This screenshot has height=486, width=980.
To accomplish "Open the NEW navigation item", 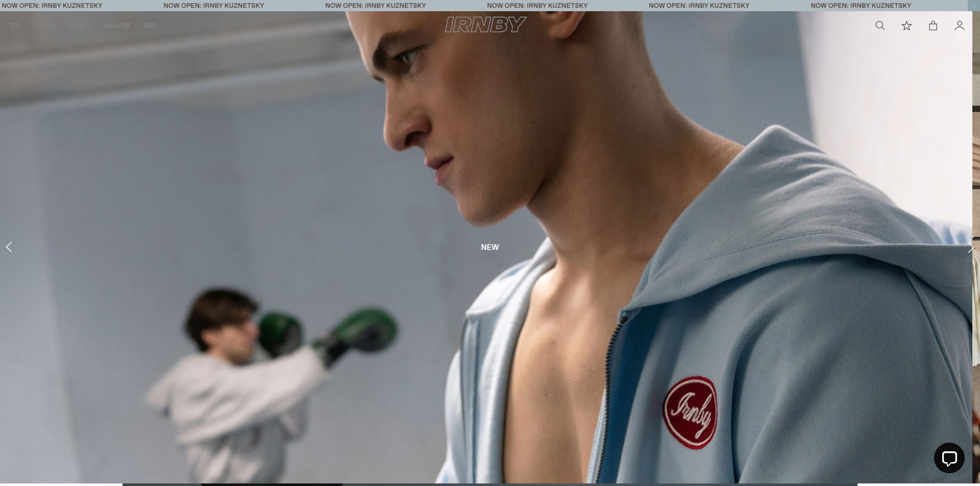I will point(50,25).
